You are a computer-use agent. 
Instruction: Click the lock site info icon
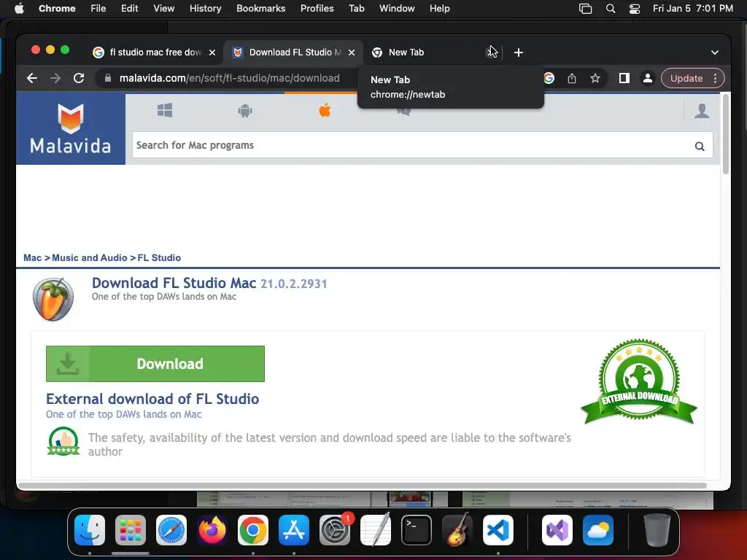108,78
